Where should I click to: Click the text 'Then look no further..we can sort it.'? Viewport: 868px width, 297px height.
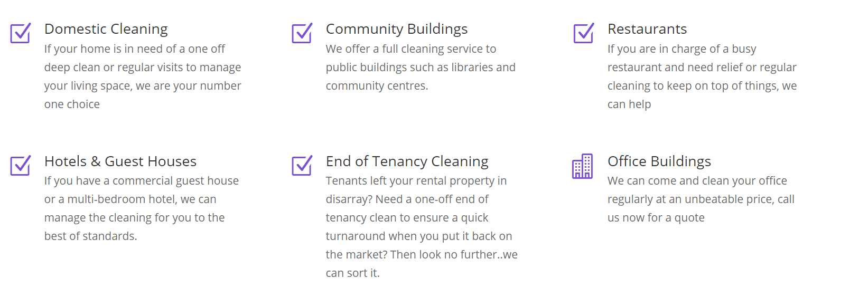click(x=422, y=264)
